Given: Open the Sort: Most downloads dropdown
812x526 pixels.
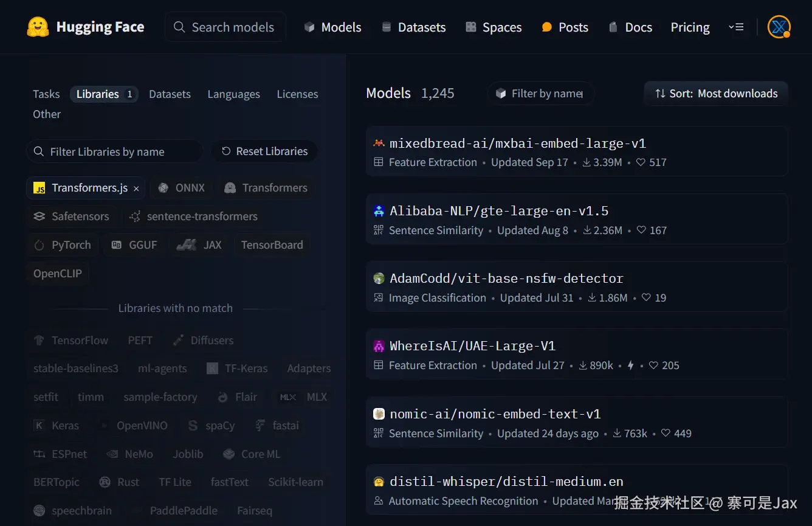Looking at the screenshot, I should [x=716, y=94].
